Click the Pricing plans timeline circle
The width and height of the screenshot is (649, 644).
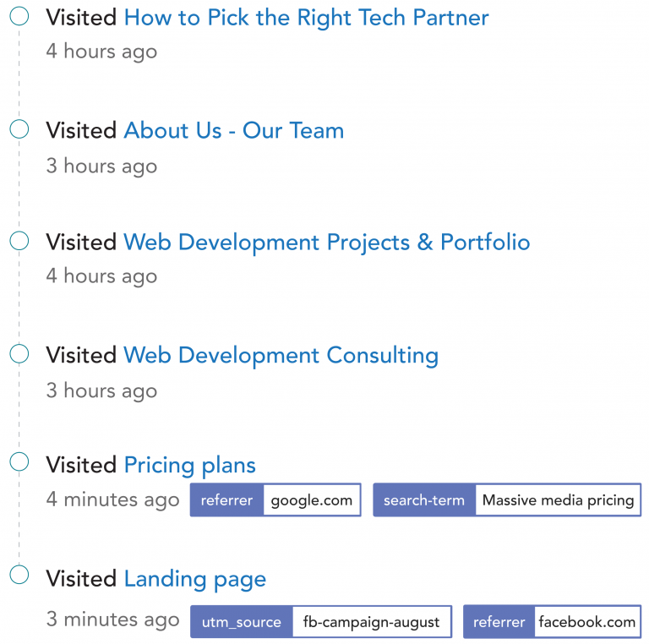pyautogui.click(x=19, y=461)
